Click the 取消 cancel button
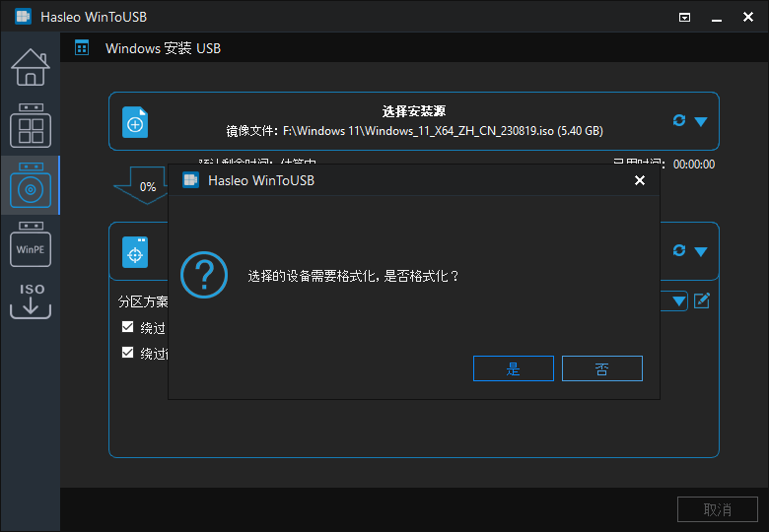This screenshot has height=532, width=769. (718, 509)
